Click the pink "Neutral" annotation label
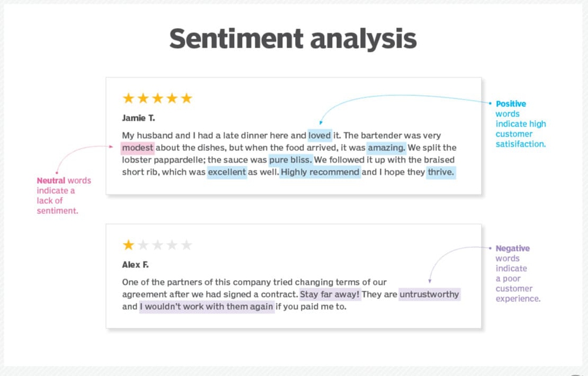Viewport: 588px width, 376px height. pos(51,180)
